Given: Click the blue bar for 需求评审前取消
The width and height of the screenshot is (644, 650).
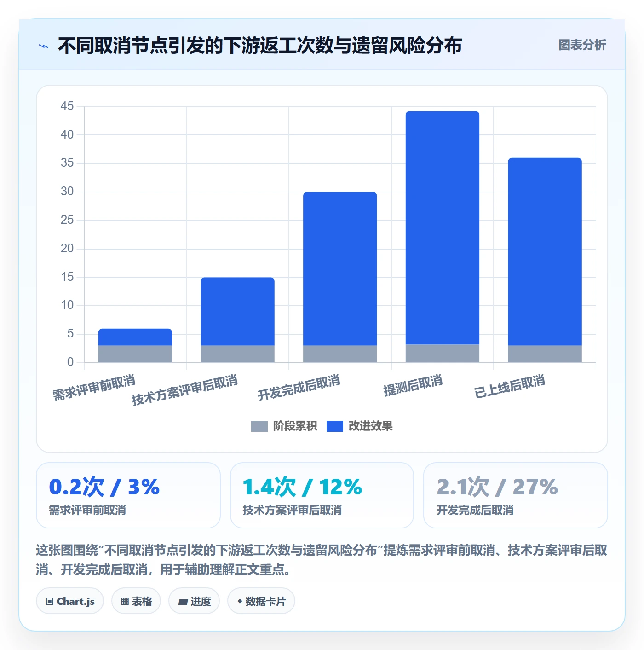Looking at the screenshot, I should point(135,337).
